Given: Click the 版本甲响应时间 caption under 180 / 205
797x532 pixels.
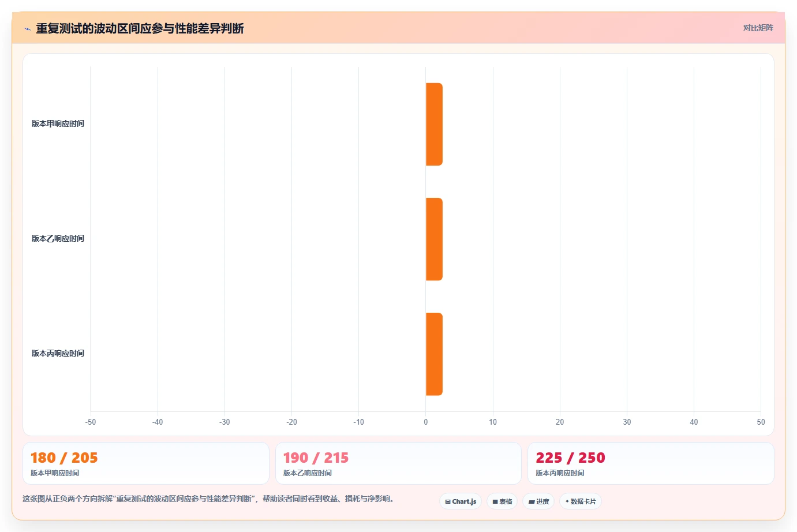Looking at the screenshot, I should [55, 473].
